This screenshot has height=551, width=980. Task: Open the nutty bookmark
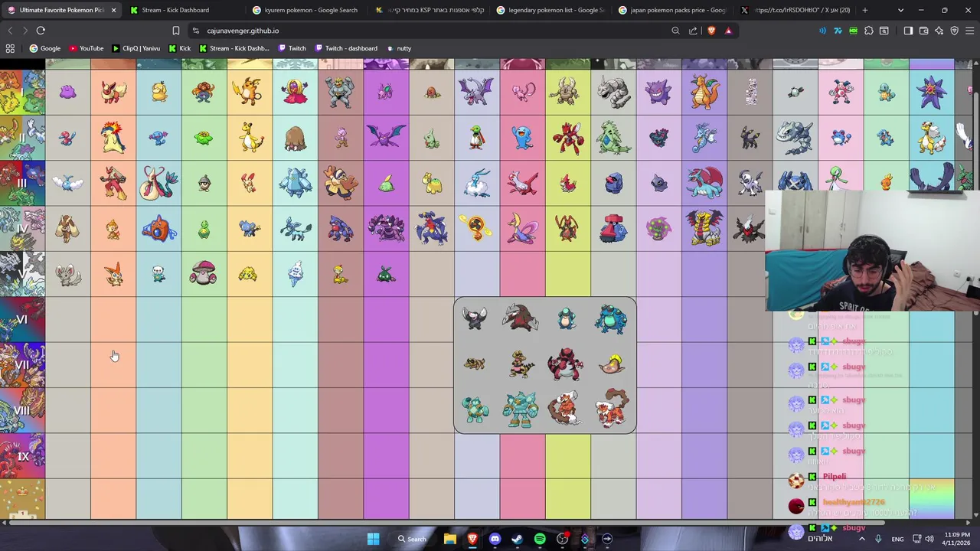tap(399, 48)
